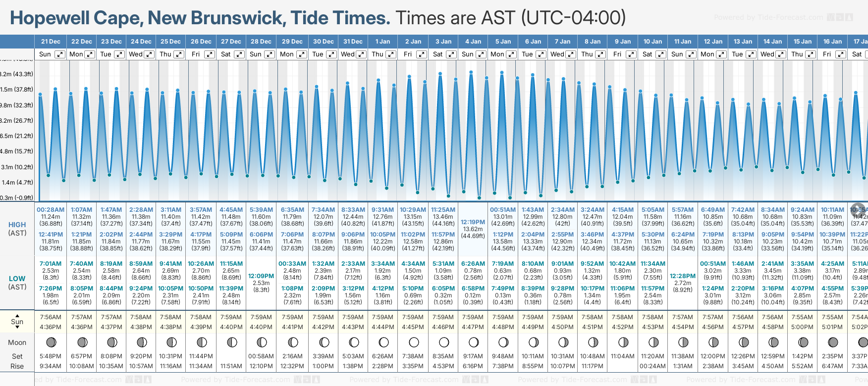The image size is (868, 386).
Task: Click the down arrow below Sun label
Action: click(x=17, y=328)
